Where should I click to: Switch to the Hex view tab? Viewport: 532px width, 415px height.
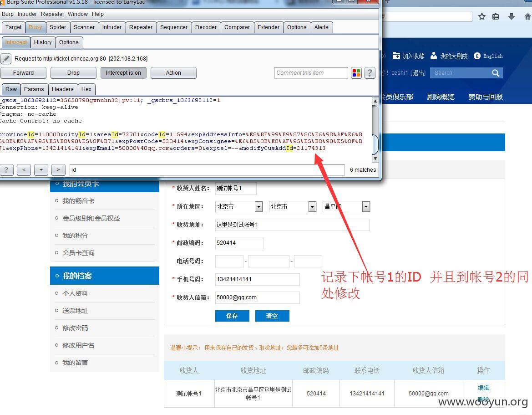pyautogui.click(x=86, y=89)
